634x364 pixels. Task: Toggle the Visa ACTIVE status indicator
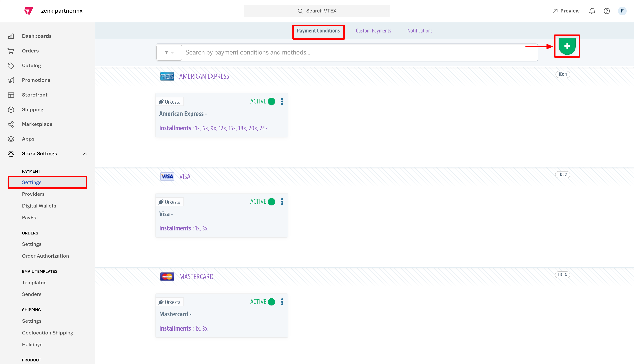click(271, 202)
